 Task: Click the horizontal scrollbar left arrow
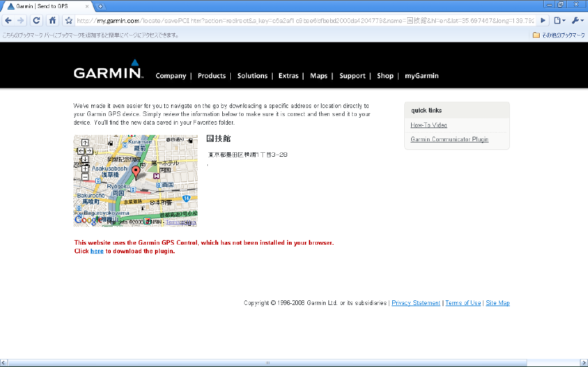coord(4,363)
